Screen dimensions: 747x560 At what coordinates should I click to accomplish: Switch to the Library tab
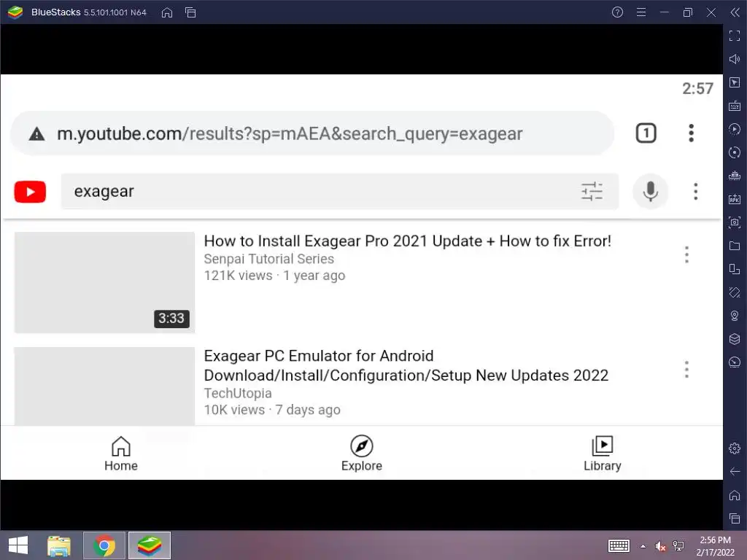click(x=602, y=454)
